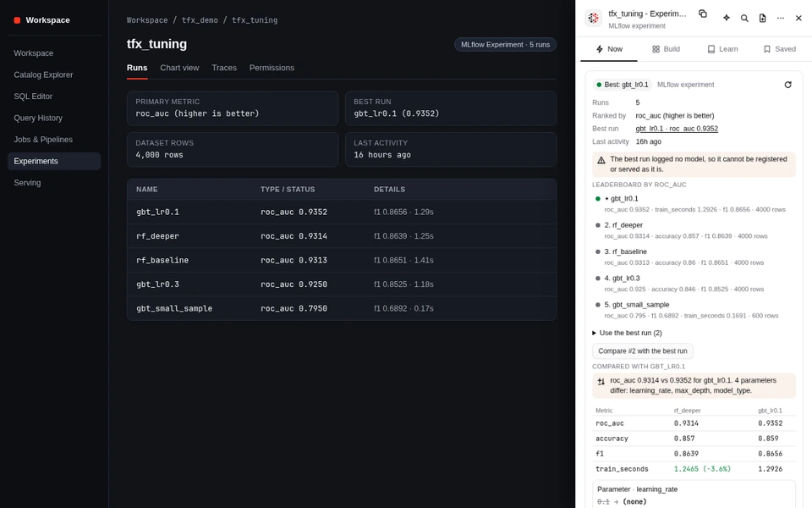Viewport: 812px width, 508px height.
Task: Switch to the Now tab
Action: point(609,49)
